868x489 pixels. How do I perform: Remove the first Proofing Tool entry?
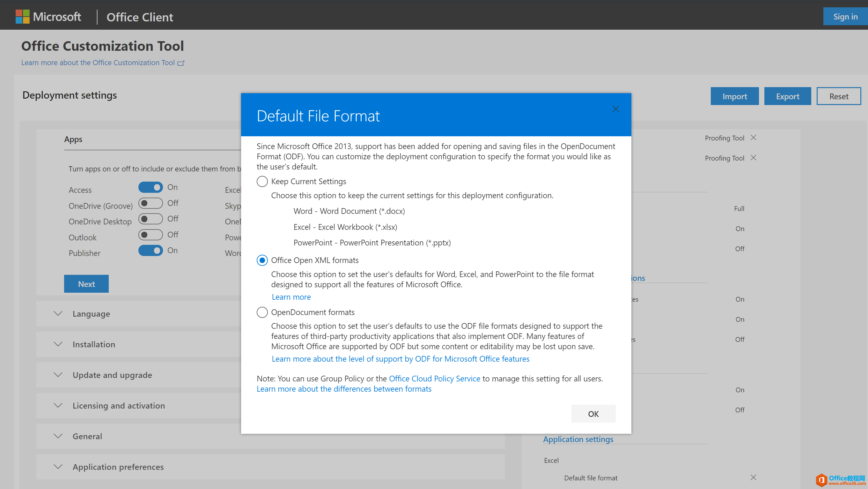point(754,138)
